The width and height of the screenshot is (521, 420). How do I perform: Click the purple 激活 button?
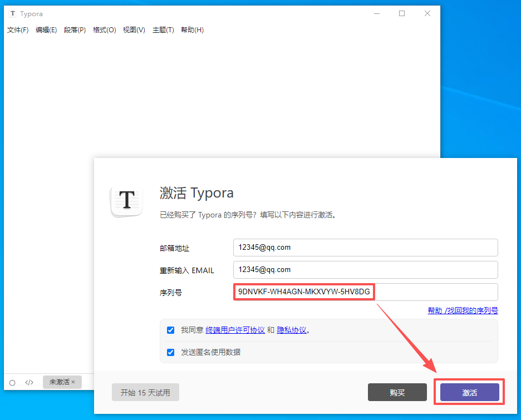469,392
